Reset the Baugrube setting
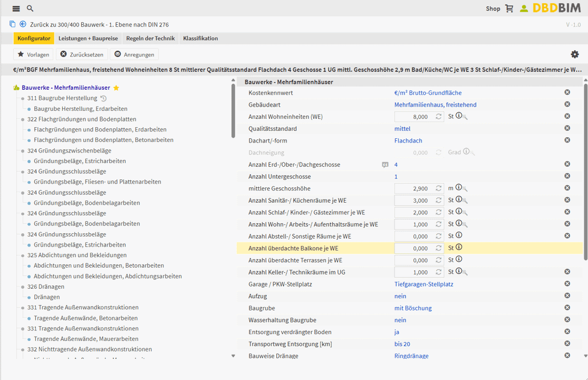588x380 pixels. pyautogui.click(x=567, y=308)
